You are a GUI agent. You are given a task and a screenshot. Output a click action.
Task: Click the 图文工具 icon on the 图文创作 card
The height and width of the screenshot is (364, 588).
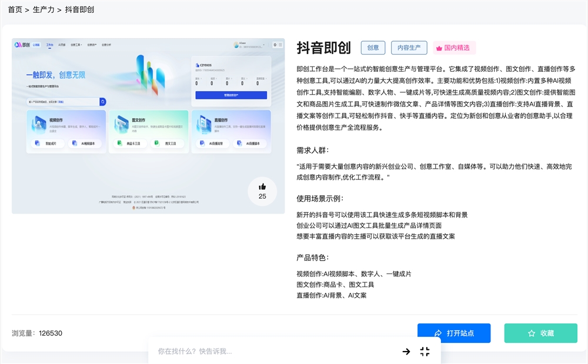(x=157, y=142)
